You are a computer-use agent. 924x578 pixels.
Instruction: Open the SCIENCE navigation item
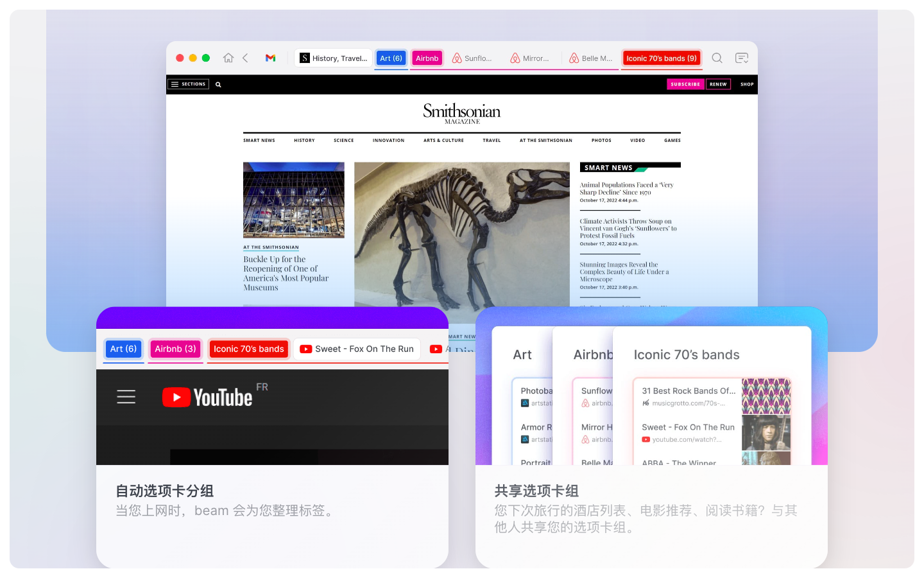pyautogui.click(x=344, y=140)
